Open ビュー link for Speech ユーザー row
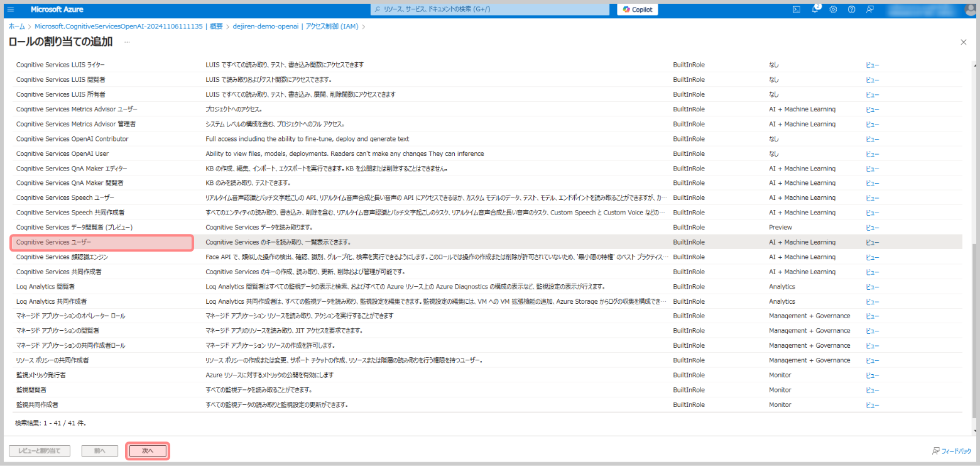 click(x=873, y=198)
